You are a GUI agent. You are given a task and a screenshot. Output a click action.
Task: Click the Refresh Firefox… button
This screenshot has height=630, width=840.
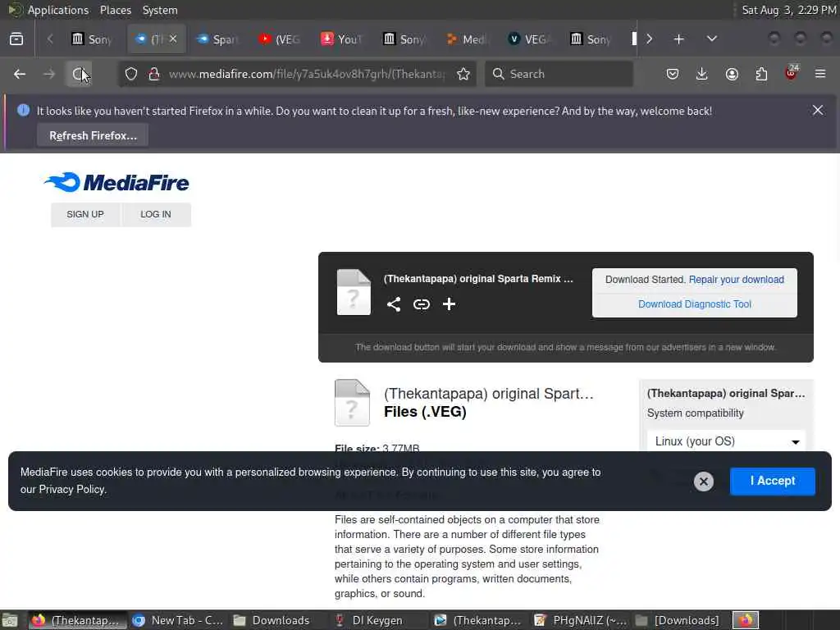pyautogui.click(x=93, y=135)
